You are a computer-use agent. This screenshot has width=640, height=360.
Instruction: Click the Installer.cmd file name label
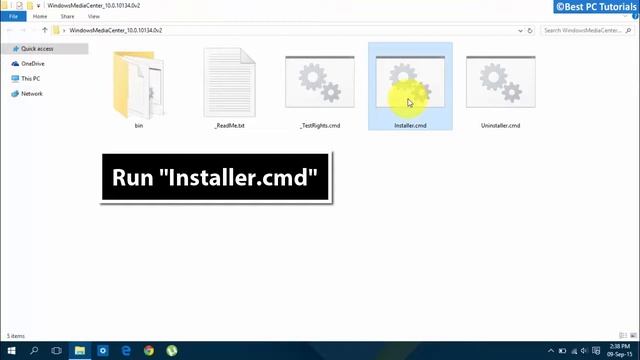410,126
